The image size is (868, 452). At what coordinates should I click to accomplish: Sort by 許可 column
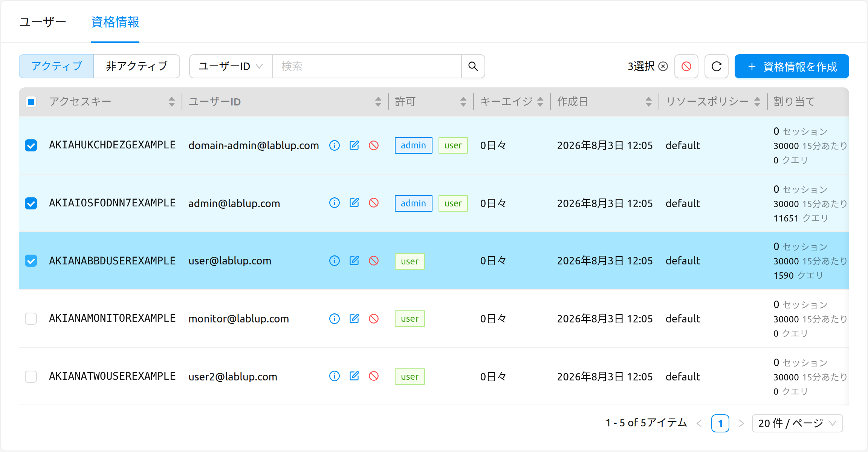tap(463, 102)
